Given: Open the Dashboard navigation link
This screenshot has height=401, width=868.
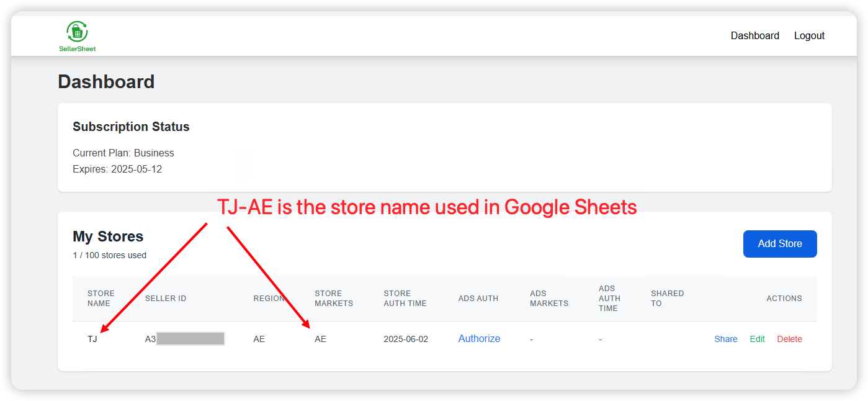Looking at the screenshot, I should point(754,36).
